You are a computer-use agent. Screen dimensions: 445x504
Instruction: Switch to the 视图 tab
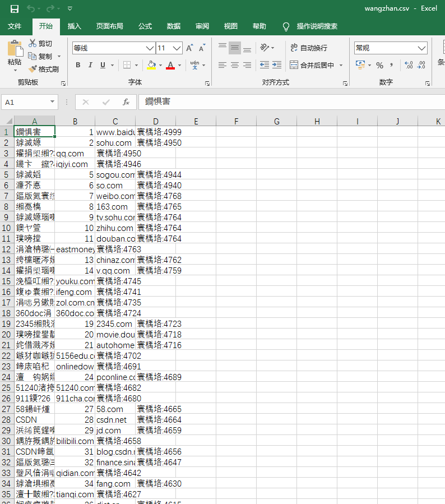[x=231, y=26]
